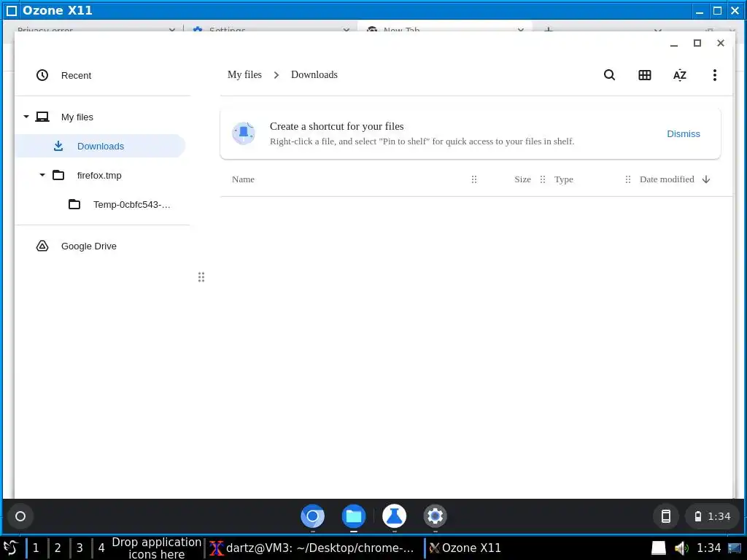
Task: Open the panel start menu icon
Action: pos(11,548)
